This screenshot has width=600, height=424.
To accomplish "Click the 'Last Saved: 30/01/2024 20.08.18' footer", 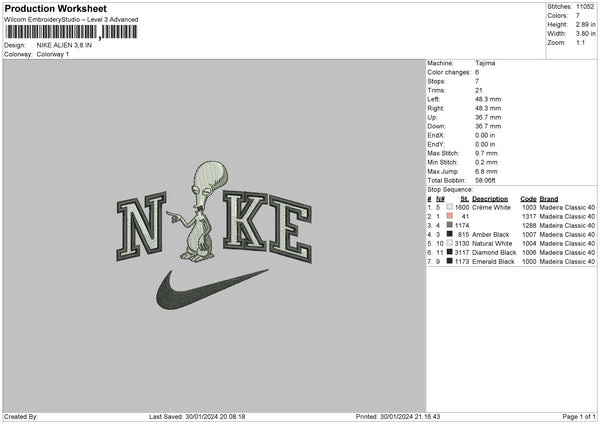I will pos(197,417).
